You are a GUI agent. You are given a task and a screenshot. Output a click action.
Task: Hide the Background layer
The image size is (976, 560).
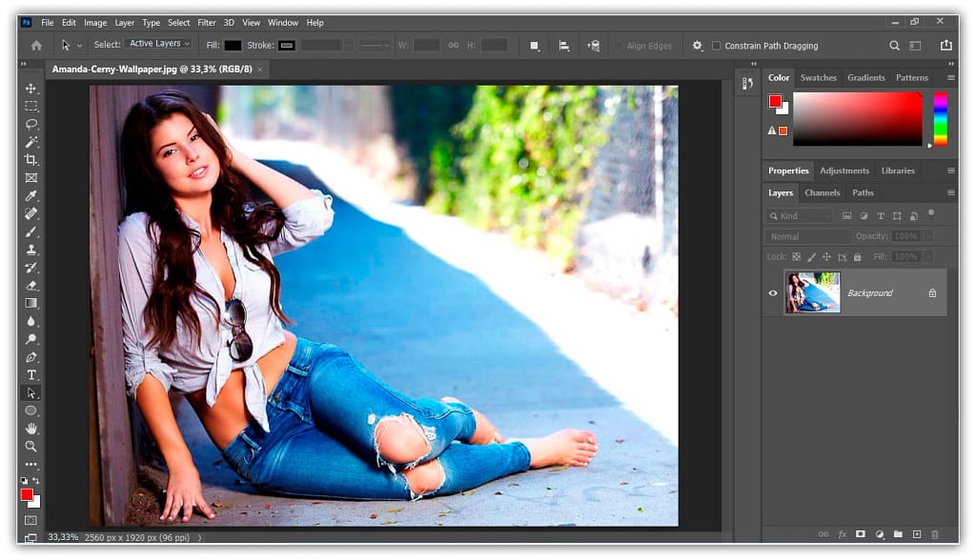[773, 293]
